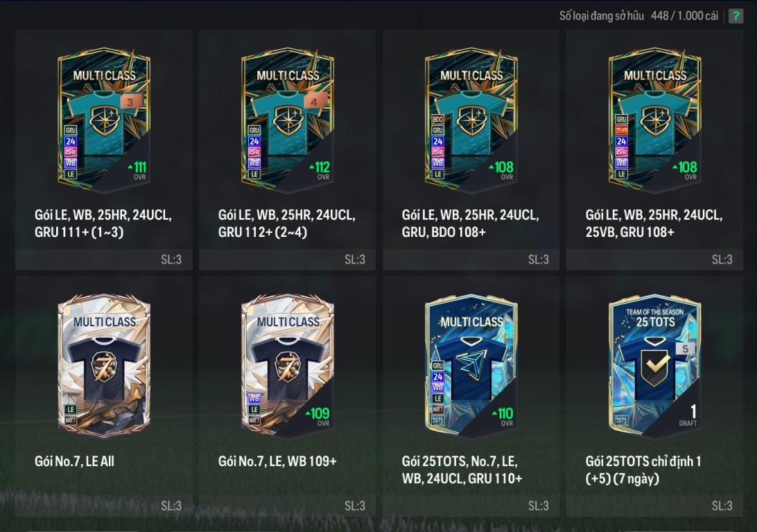Click the shield crest on 111 pack jersey
Image resolution: width=757 pixels, height=532 pixels.
[104, 120]
